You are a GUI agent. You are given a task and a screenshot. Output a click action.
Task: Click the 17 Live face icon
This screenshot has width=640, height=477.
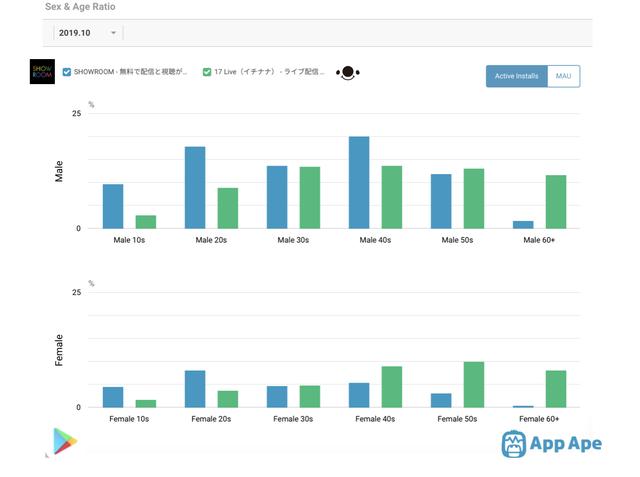347,73
